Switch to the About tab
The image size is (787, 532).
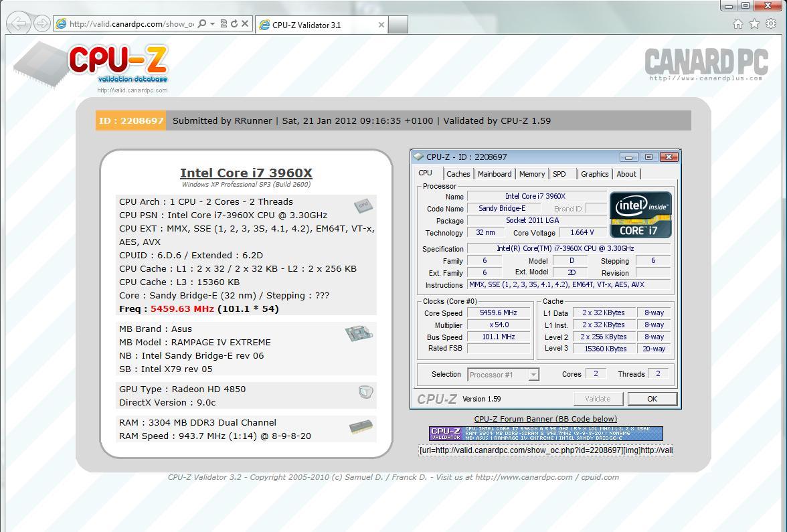pyautogui.click(x=626, y=174)
